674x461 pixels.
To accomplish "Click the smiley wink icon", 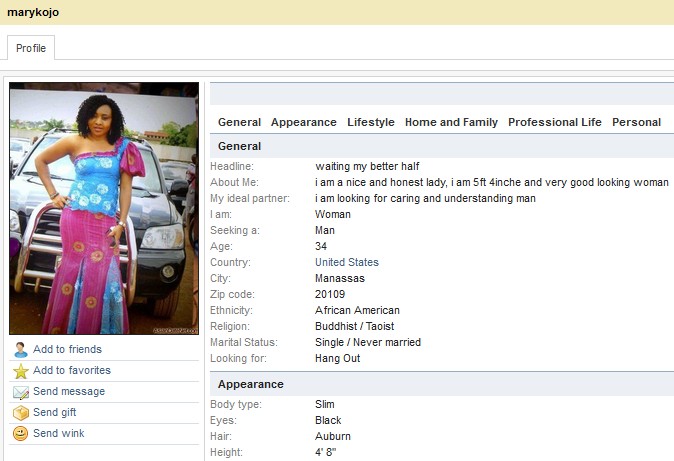I will tap(20, 433).
